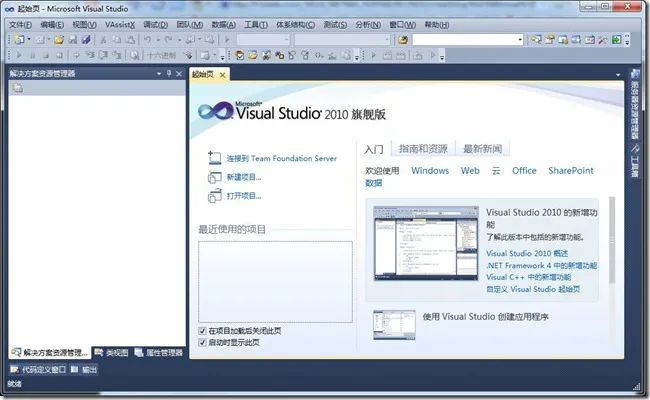Open the Window menu
This screenshot has height=400, width=650.
pos(403,25)
